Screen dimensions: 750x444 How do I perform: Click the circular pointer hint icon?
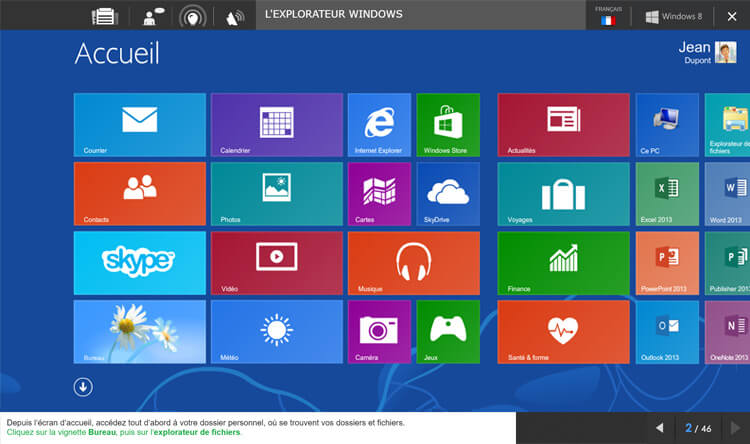(x=192, y=18)
